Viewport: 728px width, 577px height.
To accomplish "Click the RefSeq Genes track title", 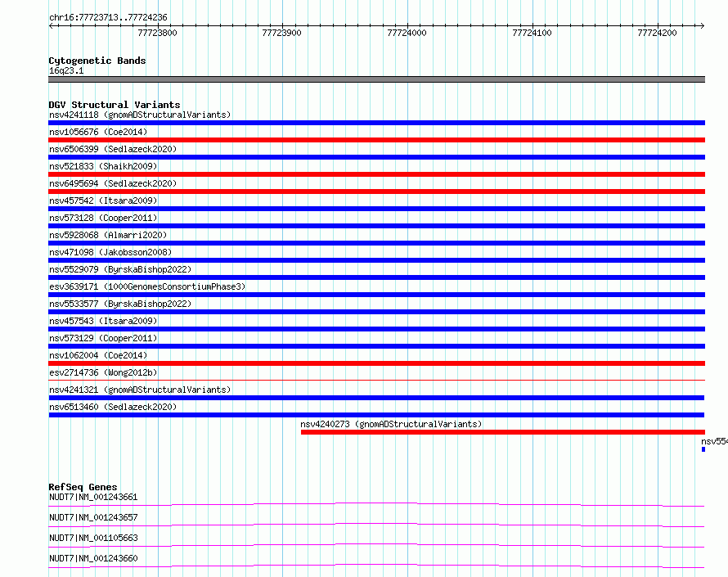I will [x=83, y=487].
